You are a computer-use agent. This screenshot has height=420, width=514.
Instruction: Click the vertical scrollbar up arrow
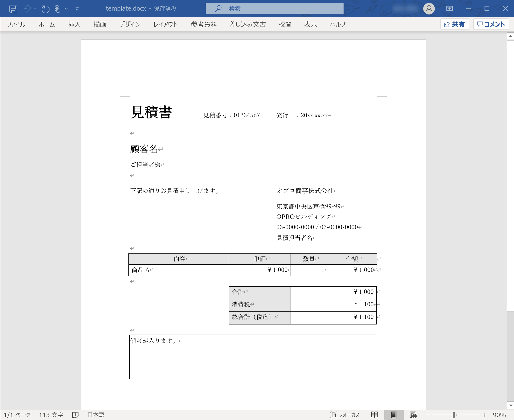510,36
